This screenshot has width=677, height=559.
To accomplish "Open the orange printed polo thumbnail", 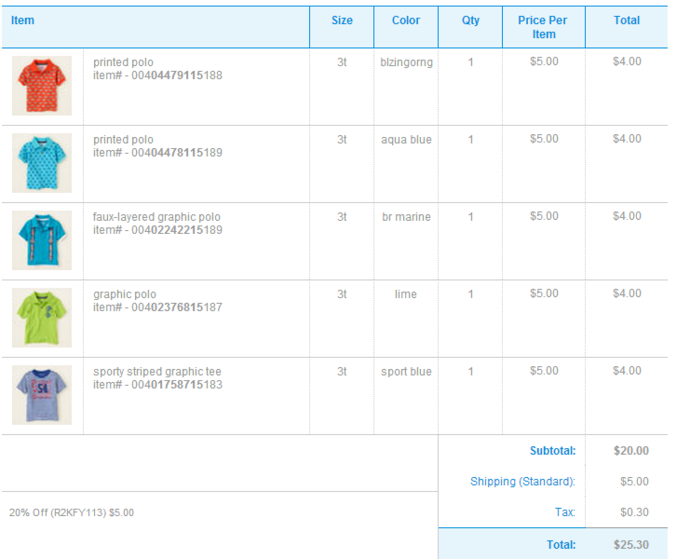I will tap(42, 85).
